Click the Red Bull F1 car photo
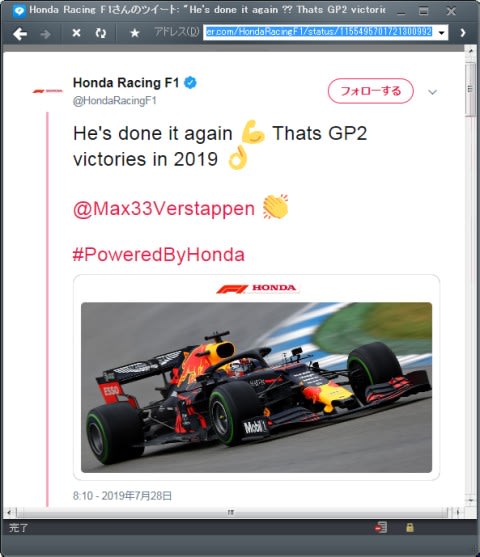Screen dimensions: 480x557 256,387
